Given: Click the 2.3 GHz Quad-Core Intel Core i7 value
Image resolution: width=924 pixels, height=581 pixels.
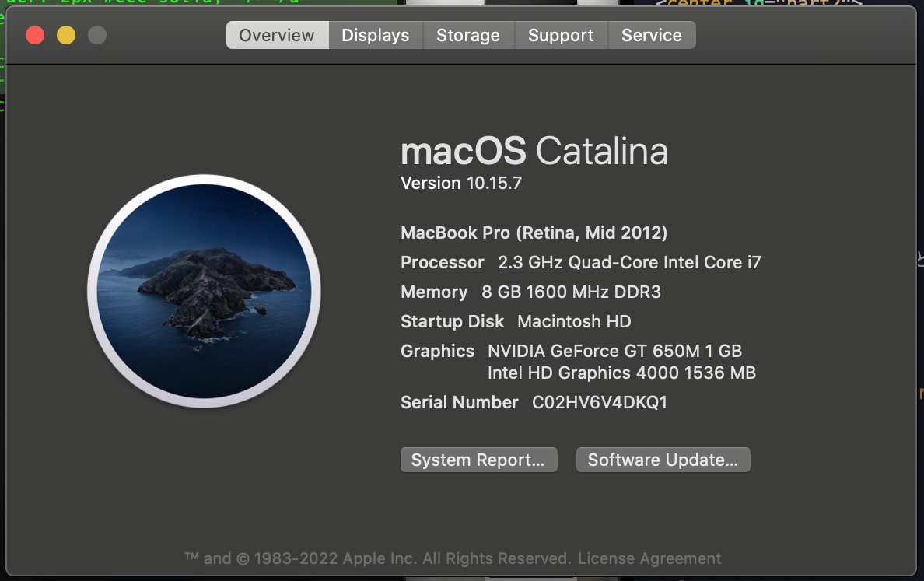Looking at the screenshot, I should tap(629, 262).
